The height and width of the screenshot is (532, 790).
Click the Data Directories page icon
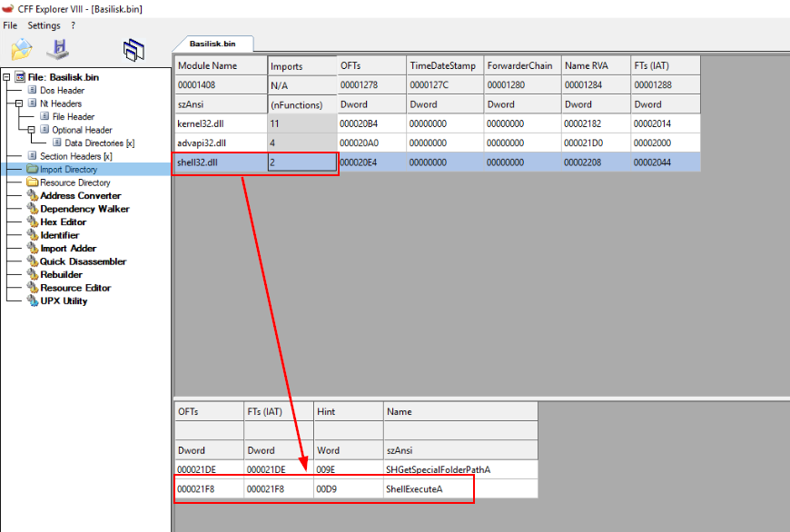[x=57, y=143]
